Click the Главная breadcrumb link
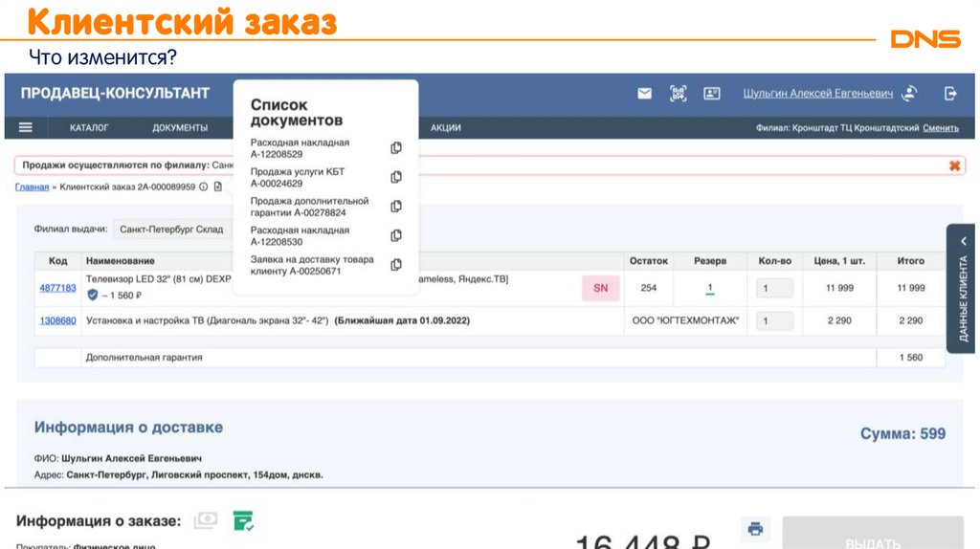The image size is (980, 549). (32, 187)
